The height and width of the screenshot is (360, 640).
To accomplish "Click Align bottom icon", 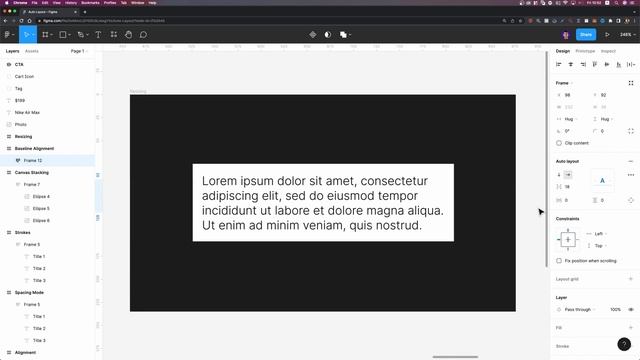I will pos(619,64).
